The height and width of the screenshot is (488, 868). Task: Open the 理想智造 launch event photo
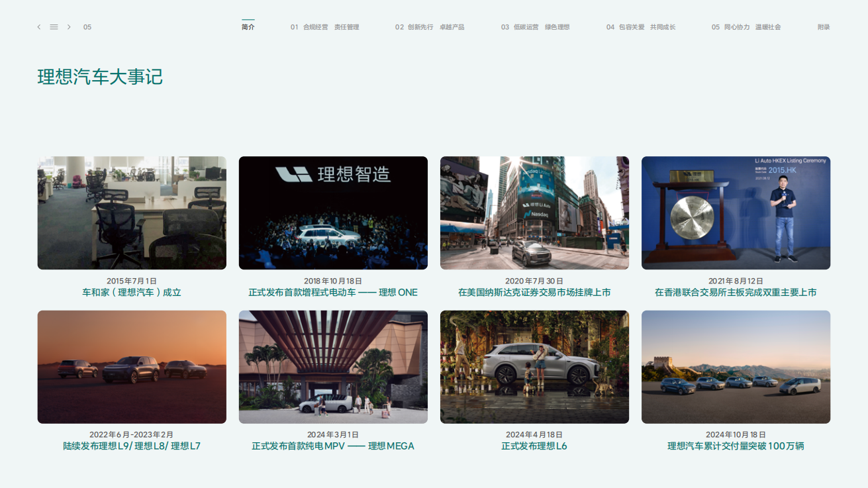[333, 213]
